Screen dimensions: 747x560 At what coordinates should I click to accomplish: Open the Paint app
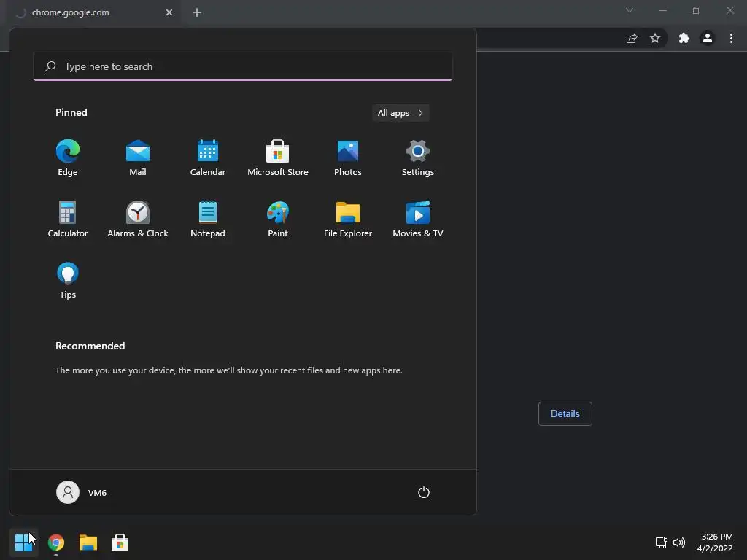click(278, 219)
